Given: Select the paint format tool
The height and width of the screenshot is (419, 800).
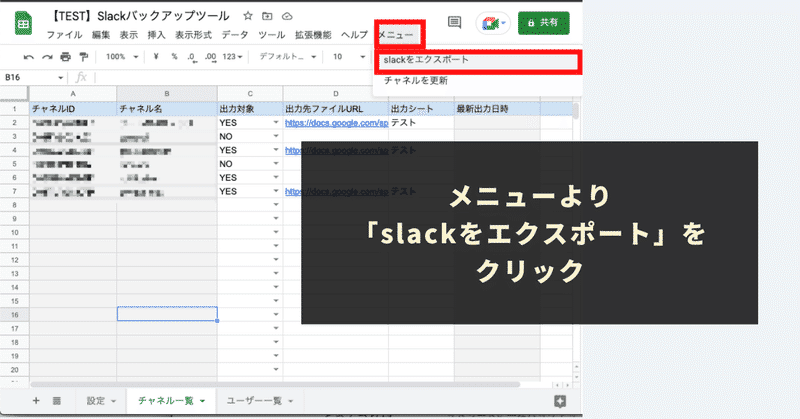Looking at the screenshot, I should 84,57.
